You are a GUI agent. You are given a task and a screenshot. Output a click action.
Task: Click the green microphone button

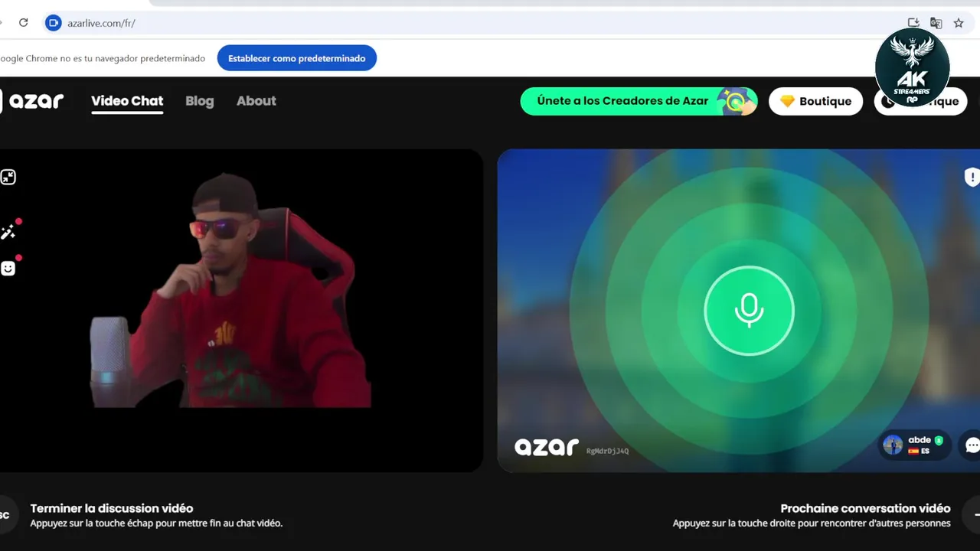(x=749, y=311)
